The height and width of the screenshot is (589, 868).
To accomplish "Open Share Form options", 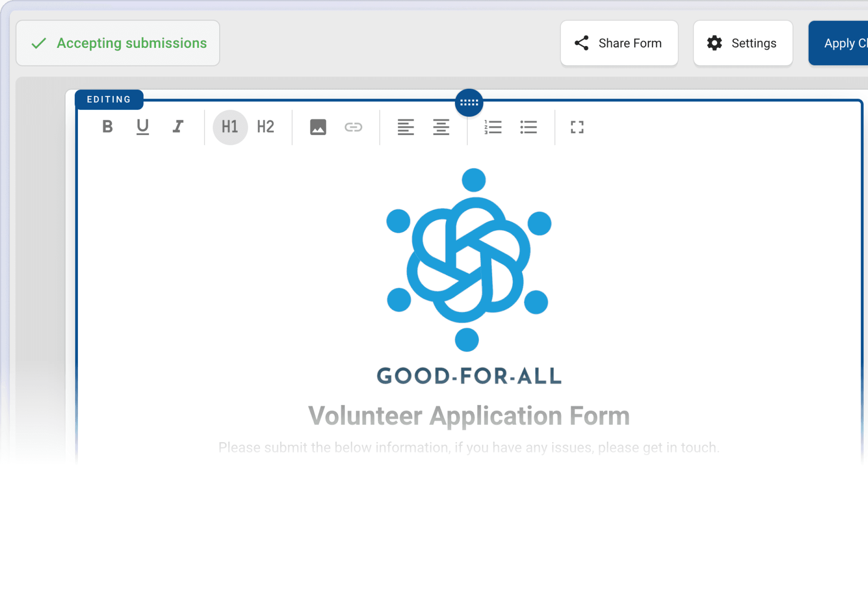I will 619,43.
